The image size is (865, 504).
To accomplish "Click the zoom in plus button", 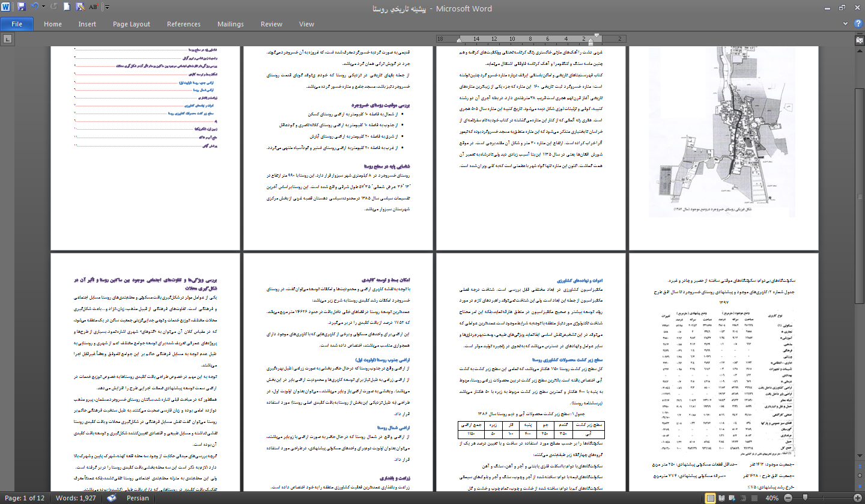I will click(857, 498).
